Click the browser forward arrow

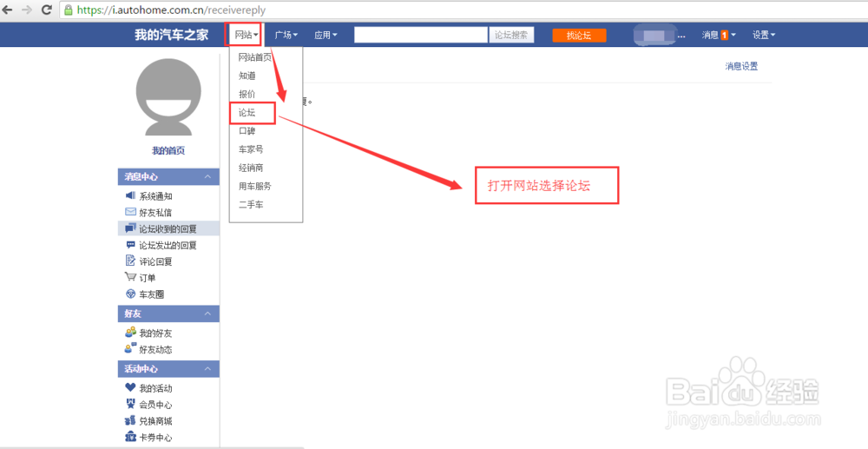(27, 10)
